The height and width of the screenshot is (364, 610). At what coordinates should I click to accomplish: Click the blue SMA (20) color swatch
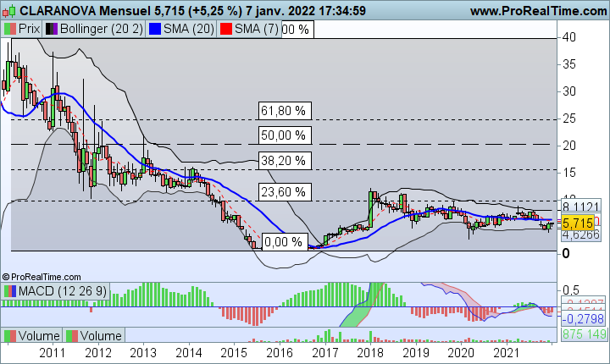[x=154, y=29]
